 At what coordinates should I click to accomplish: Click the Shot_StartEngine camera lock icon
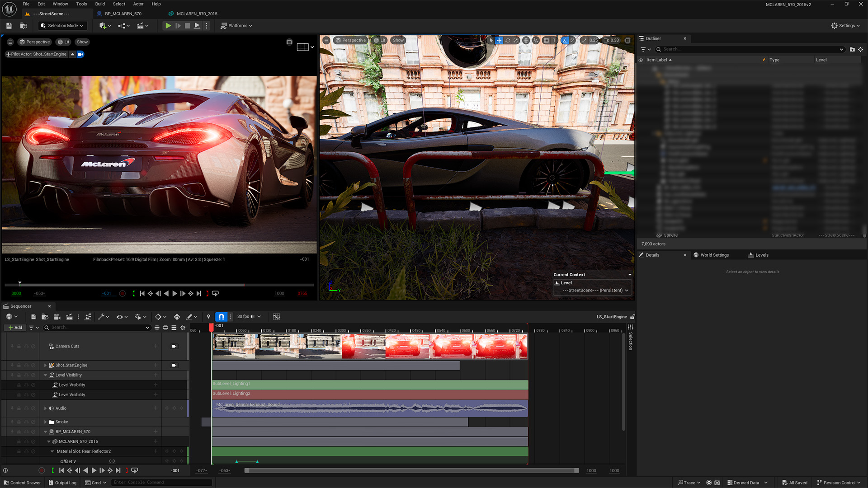(x=174, y=365)
